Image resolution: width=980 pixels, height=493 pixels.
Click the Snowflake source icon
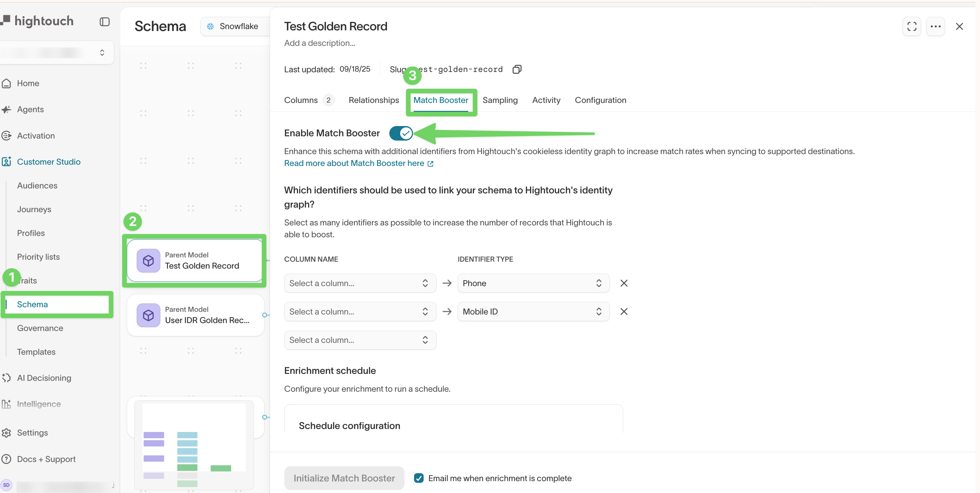[210, 26]
